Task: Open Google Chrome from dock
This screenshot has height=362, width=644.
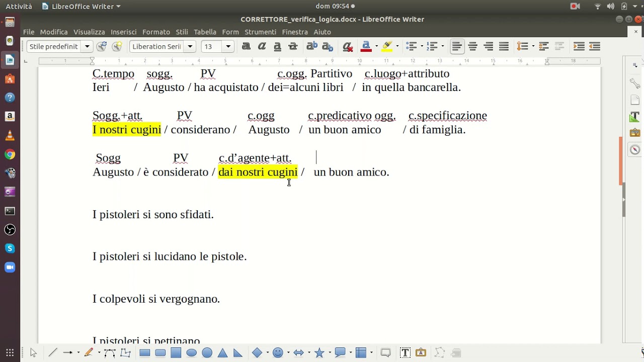Action: pos(10,154)
